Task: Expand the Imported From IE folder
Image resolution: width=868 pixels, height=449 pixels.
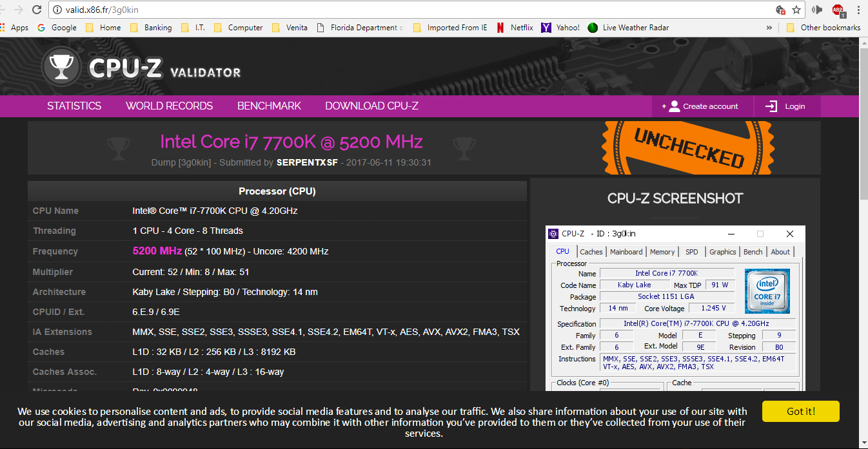Action: (x=450, y=28)
